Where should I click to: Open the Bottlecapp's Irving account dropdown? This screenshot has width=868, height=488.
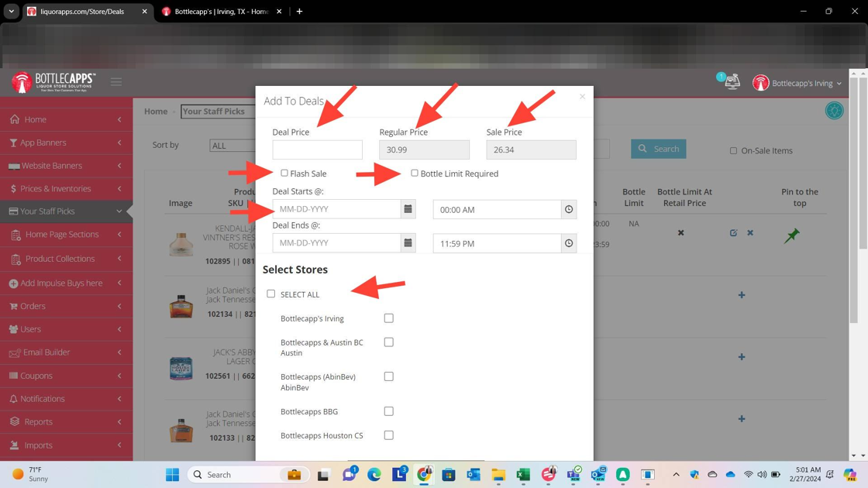[797, 83]
